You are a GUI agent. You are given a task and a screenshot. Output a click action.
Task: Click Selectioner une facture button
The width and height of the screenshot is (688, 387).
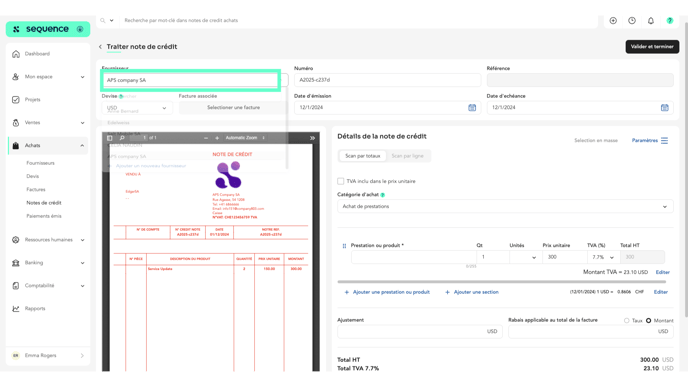point(233,108)
